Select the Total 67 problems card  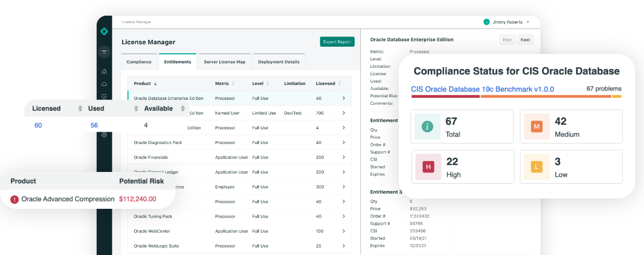pos(462,126)
